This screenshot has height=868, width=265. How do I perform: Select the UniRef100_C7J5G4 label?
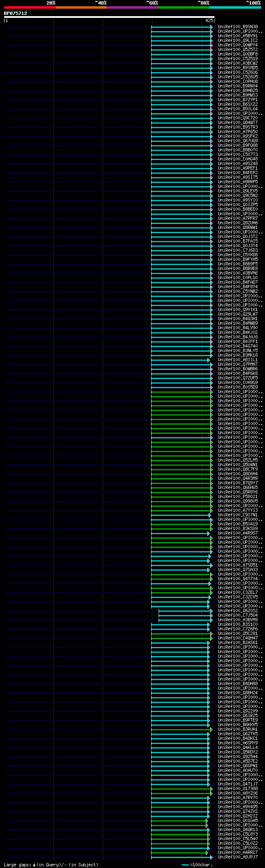pos(238,615)
